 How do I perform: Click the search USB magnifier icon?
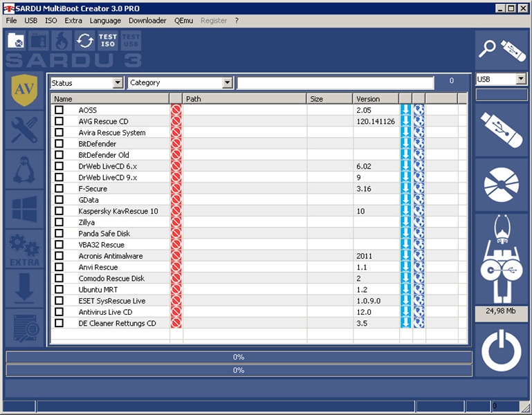coord(502,50)
